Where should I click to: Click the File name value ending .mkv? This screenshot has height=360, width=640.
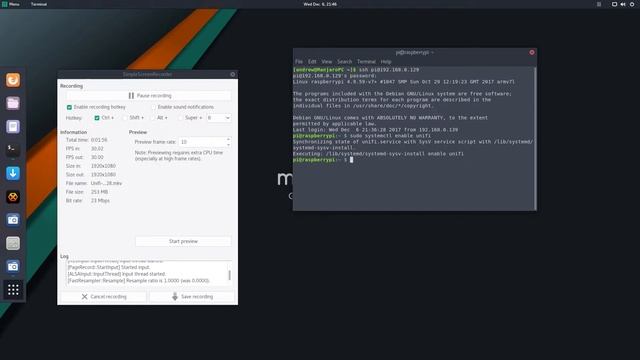[x=106, y=183]
